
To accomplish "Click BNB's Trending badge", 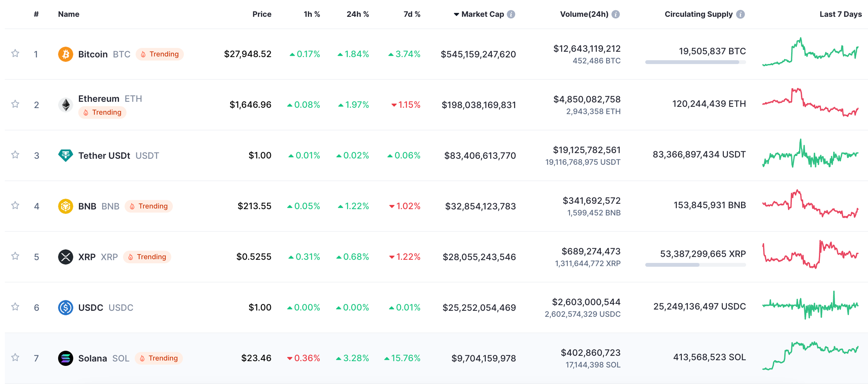I will coord(149,206).
